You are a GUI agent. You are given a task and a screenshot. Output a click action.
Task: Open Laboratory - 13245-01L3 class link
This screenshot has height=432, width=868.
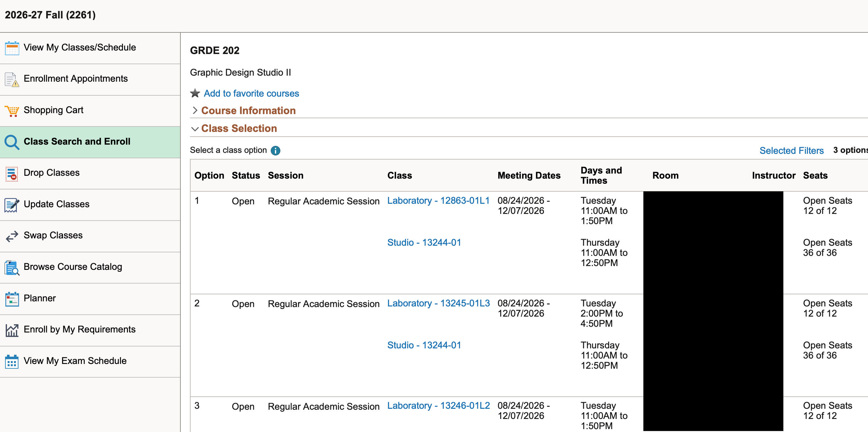(438, 303)
